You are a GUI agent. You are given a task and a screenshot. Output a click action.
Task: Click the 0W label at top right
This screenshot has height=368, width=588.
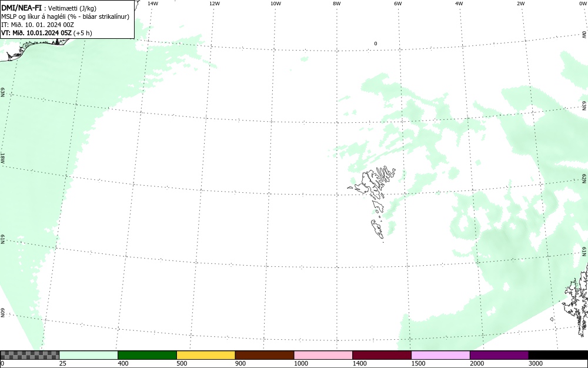[x=582, y=4]
